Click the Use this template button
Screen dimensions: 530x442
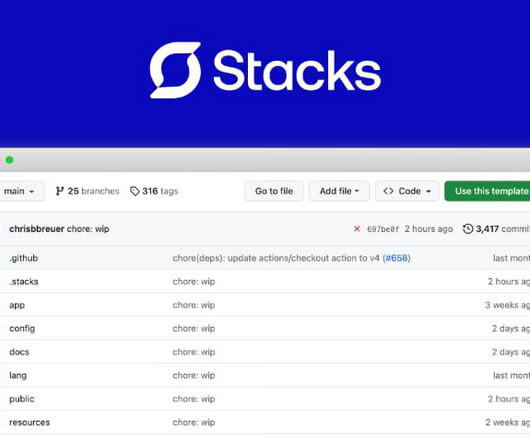pos(487,191)
